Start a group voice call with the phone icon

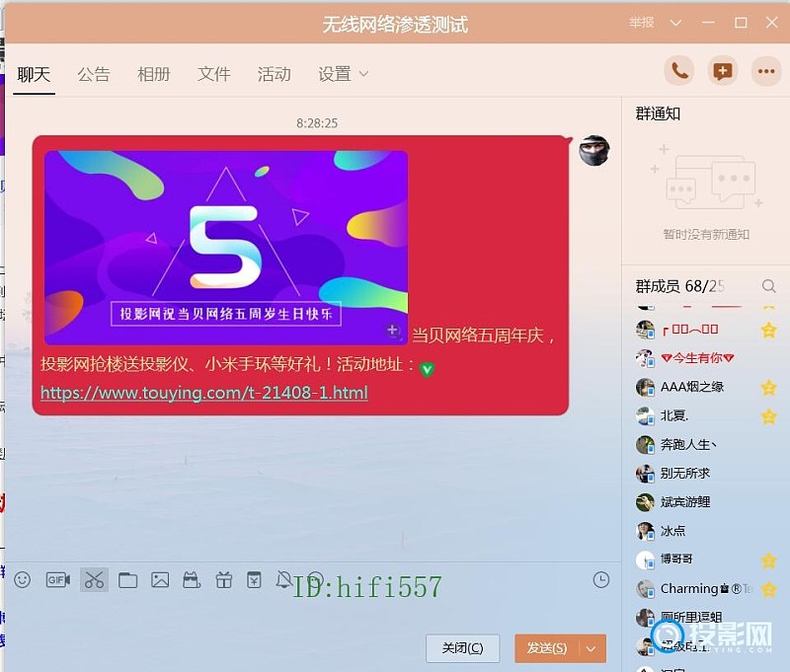pos(679,71)
